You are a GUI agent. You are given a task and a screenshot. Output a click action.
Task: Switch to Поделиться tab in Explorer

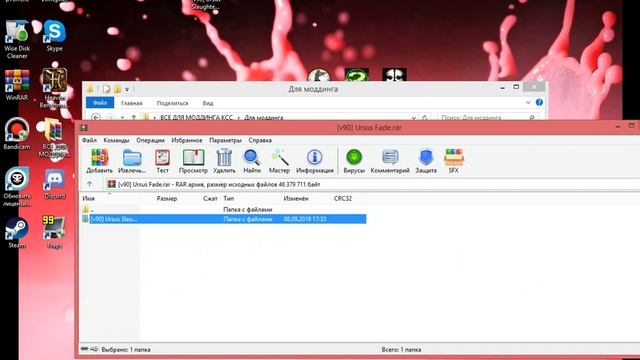[x=172, y=103]
